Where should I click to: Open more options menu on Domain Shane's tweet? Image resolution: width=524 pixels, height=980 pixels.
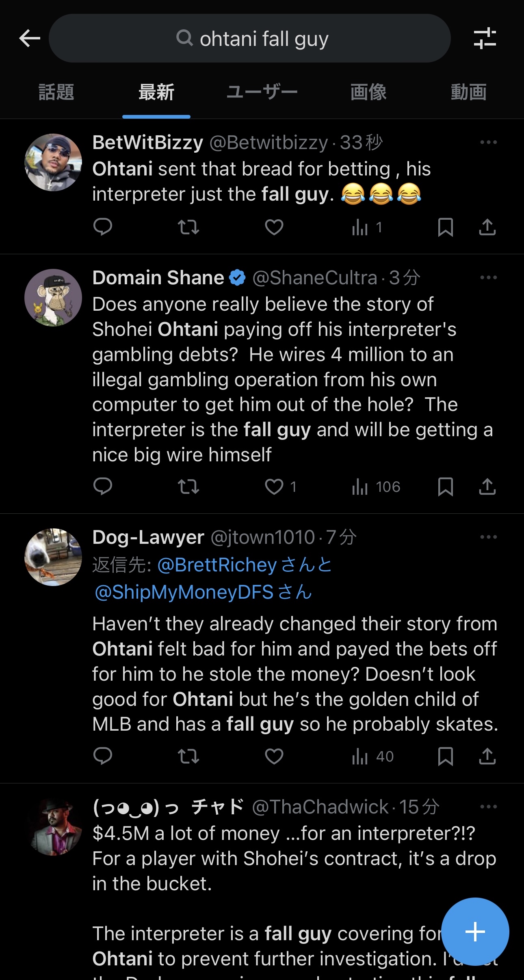[x=488, y=278]
